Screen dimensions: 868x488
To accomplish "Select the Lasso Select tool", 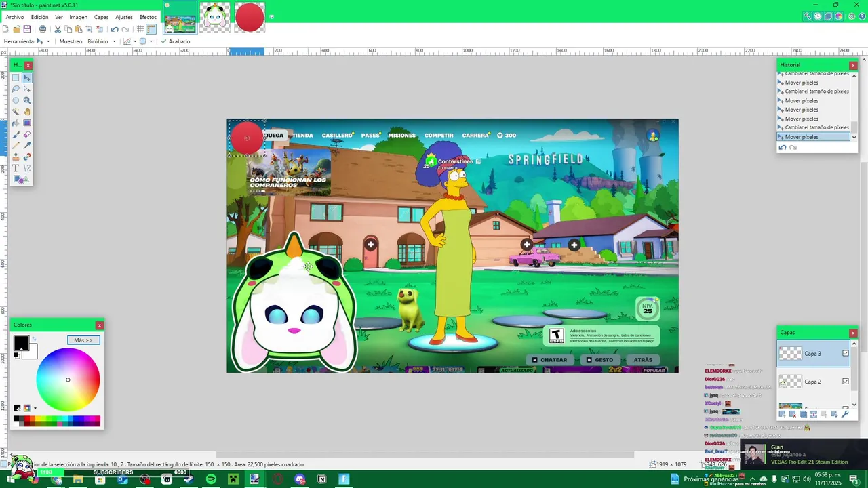I will tap(16, 89).
